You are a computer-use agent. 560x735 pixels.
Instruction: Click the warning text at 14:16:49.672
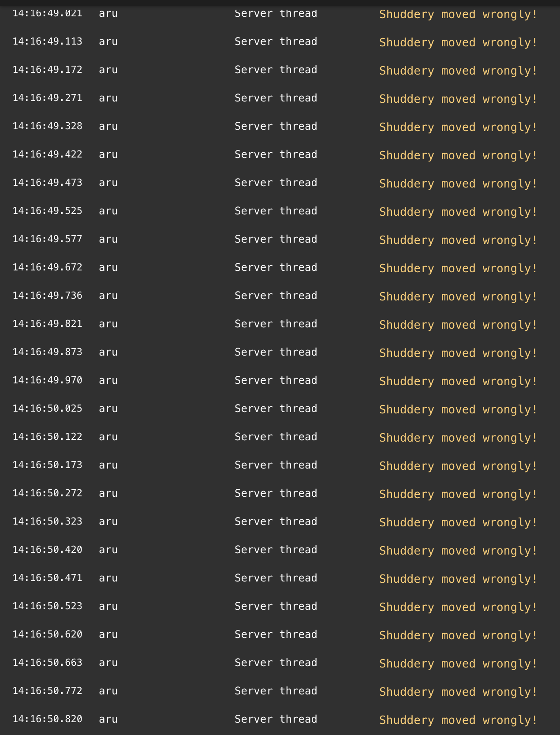click(458, 268)
